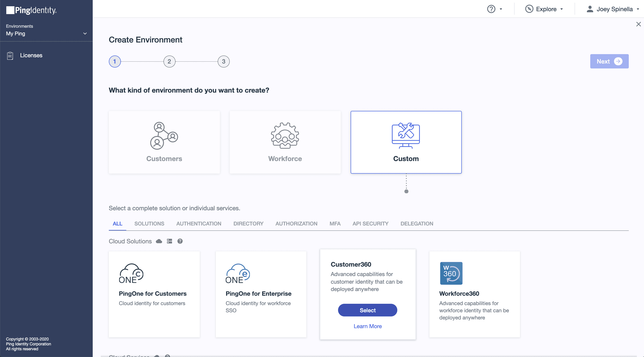Switch to the DIRECTORY tab
The height and width of the screenshot is (357, 644).
coord(248,224)
